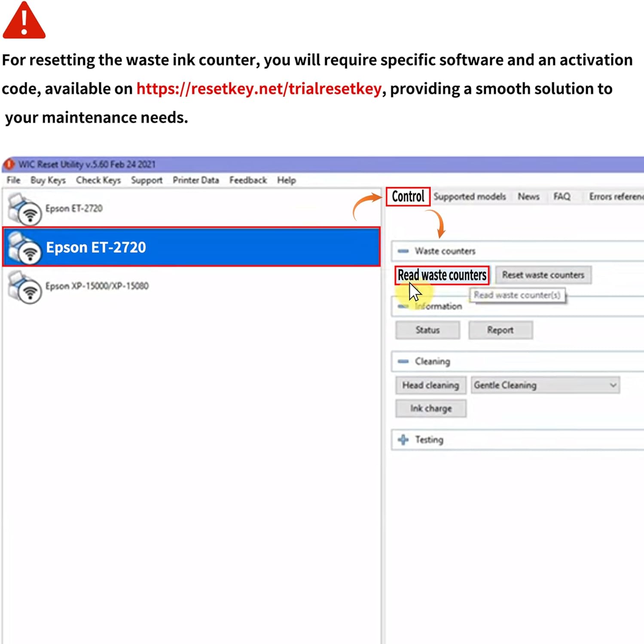Viewport: 644px width, 644px height.
Task: Select the highlighted Epson ET-2720 printer name
Action: click(96, 247)
